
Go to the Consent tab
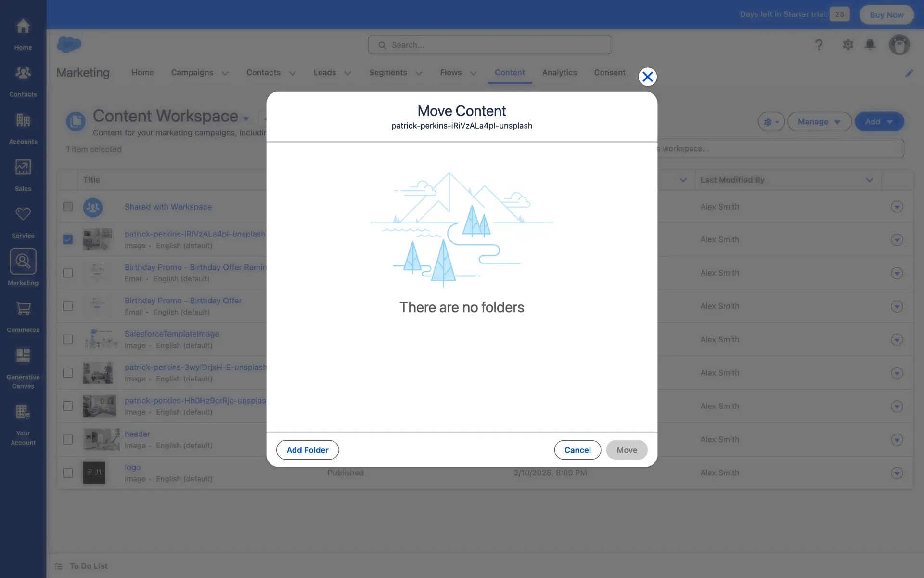[x=609, y=73]
